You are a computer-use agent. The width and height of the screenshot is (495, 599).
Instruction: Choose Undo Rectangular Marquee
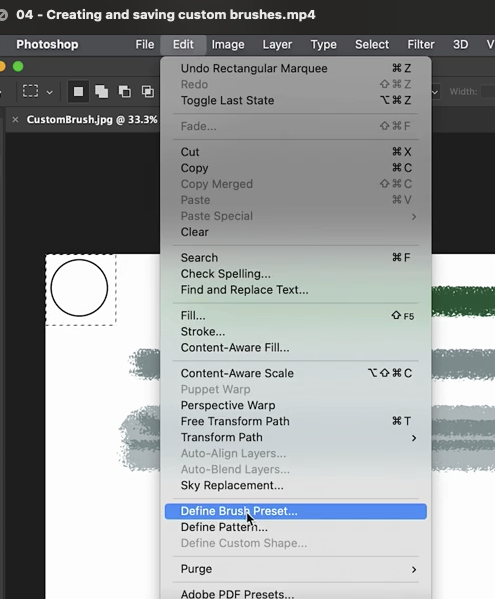point(296,68)
